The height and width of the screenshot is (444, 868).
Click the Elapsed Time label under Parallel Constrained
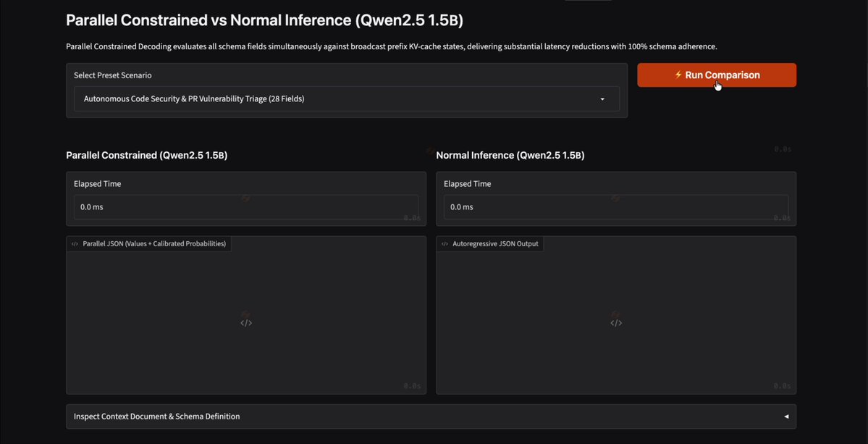click(x=98, y=184)
